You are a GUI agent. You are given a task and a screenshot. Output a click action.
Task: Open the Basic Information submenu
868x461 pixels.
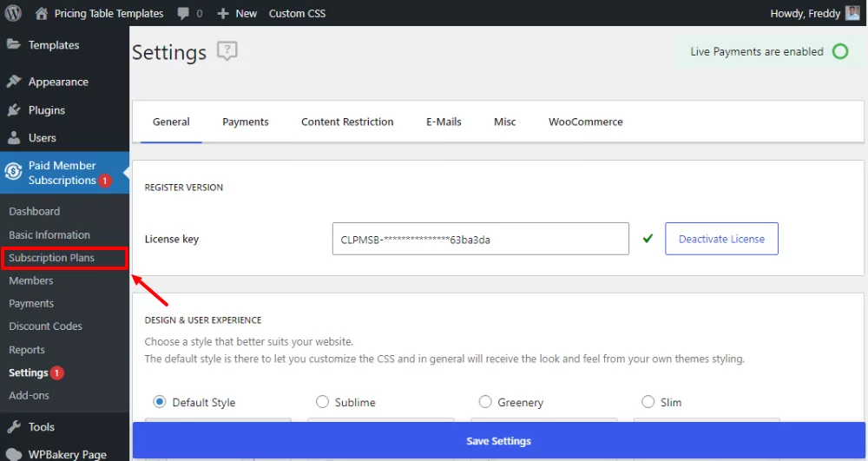click(x=49, y=234)
